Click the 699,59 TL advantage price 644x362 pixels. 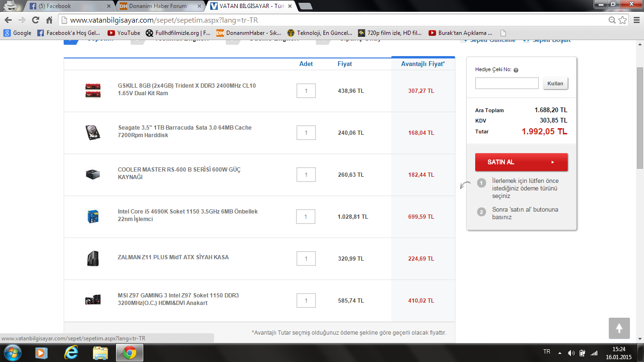[x=421, y=217]
